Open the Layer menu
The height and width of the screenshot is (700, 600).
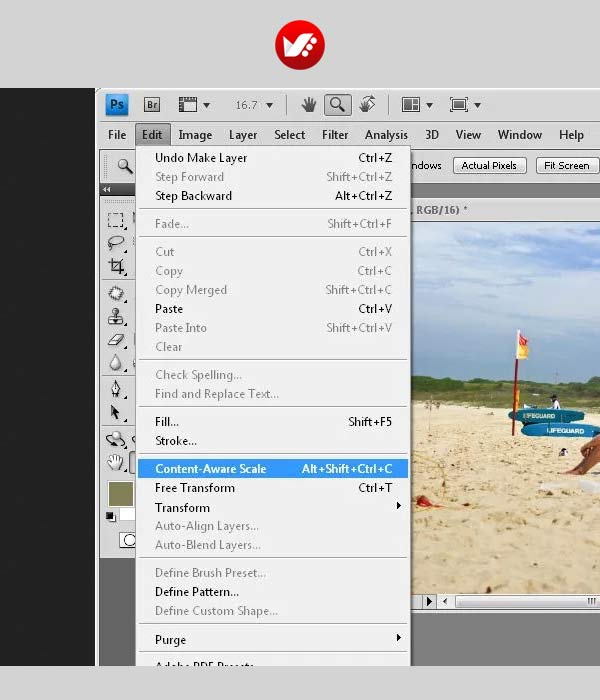[243, 135]
